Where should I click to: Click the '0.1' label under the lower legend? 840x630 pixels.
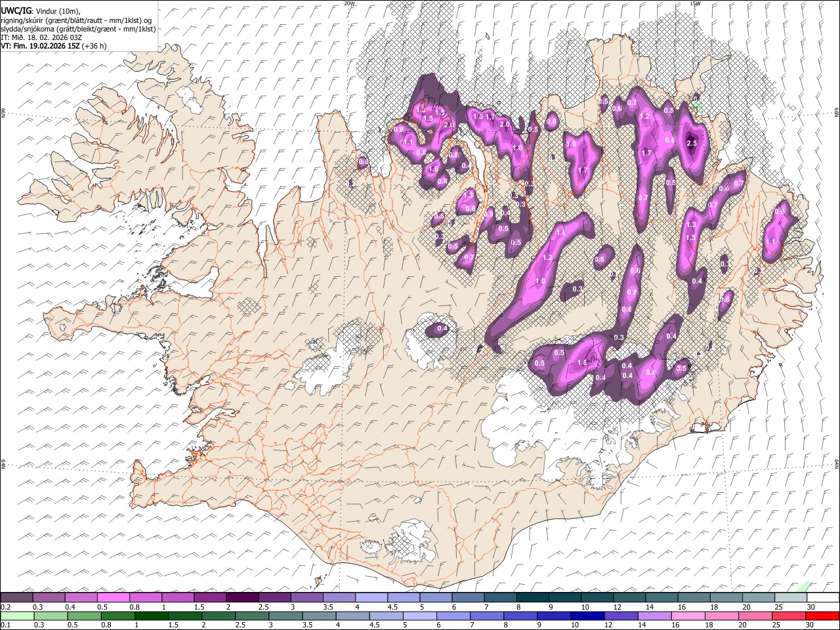pos(5,625)
